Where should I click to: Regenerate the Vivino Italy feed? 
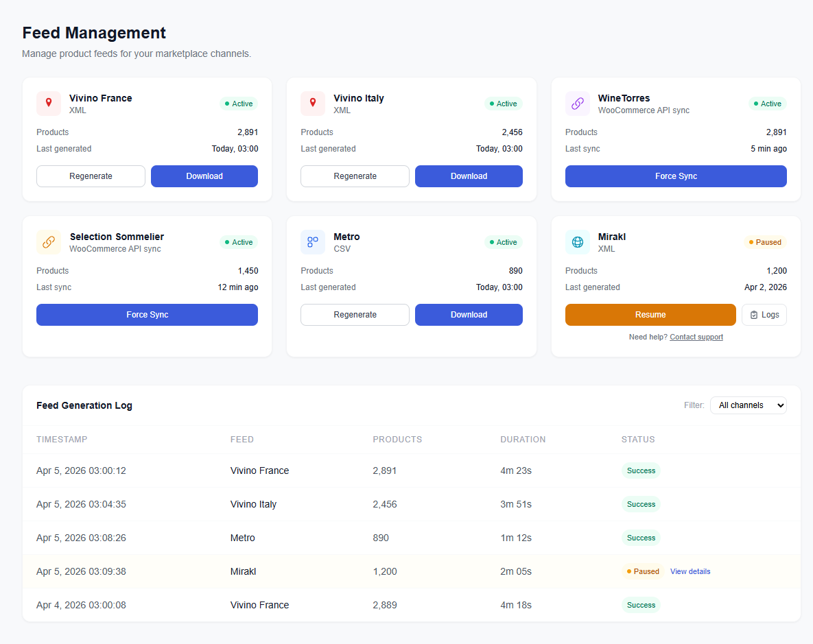point(355,176)
